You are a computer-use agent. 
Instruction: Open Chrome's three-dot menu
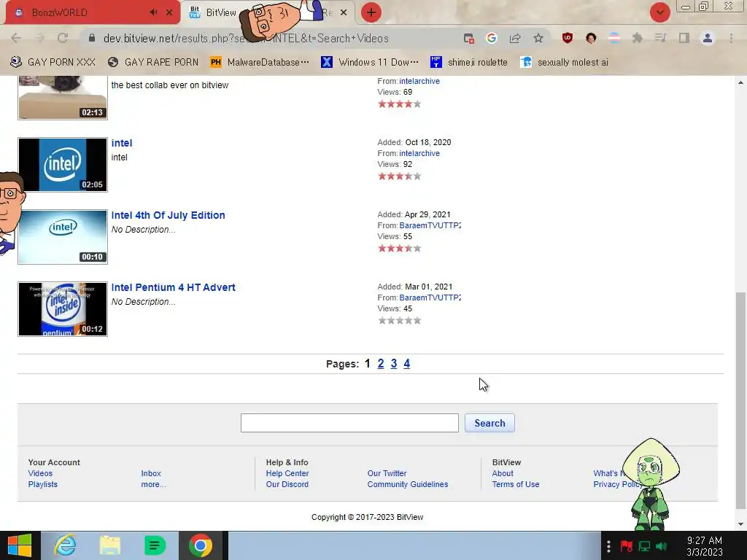click(x=731, y=38)
